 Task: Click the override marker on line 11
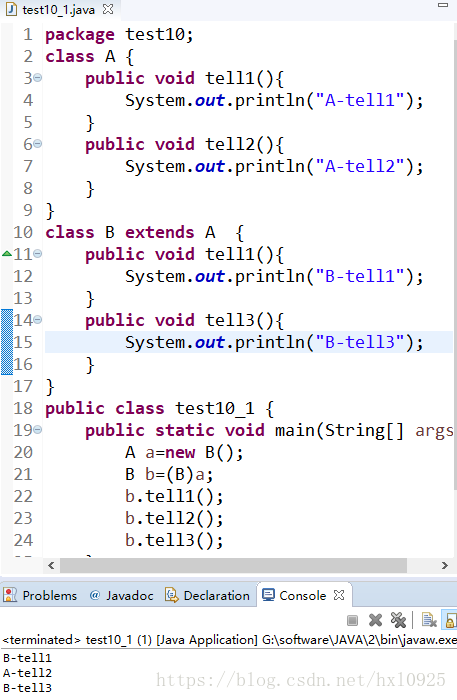click(7, 254)
